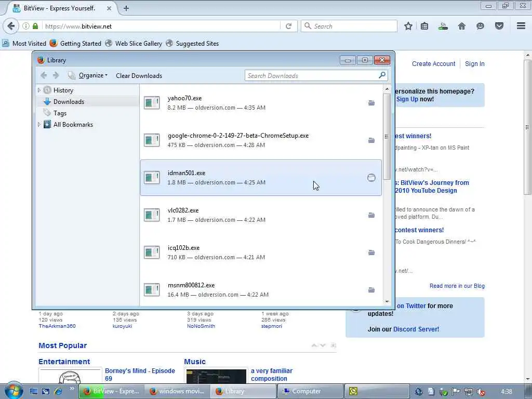Open Getting Started bookmark
Screen dimensions: 532x399
[75, 44]
